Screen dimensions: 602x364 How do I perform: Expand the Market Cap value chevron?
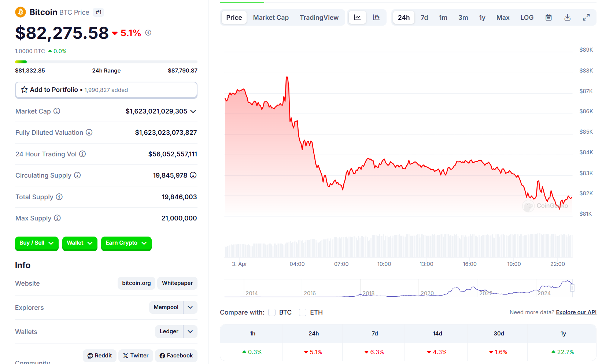[193, 111]
